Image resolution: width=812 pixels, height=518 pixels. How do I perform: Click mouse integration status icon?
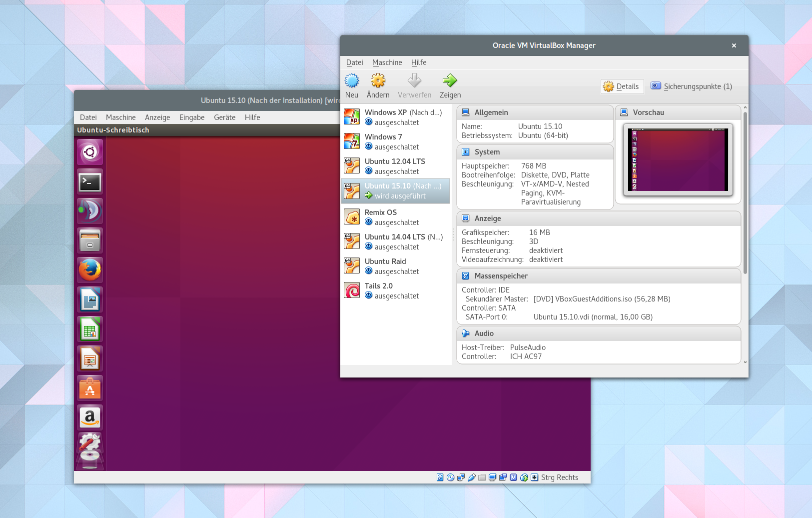click(x=524, y=477)
